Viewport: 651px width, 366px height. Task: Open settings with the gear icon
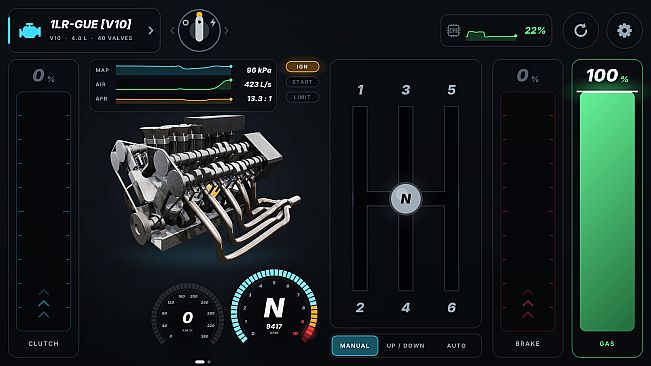point(624,31)
